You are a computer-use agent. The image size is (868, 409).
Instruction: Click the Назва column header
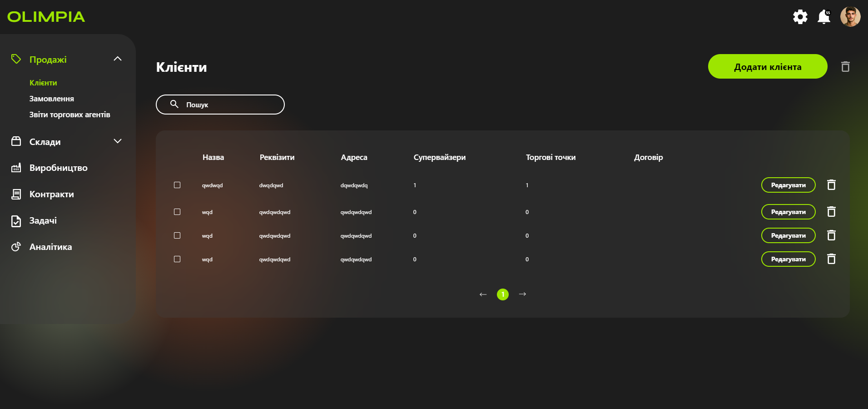coord(213,157)
